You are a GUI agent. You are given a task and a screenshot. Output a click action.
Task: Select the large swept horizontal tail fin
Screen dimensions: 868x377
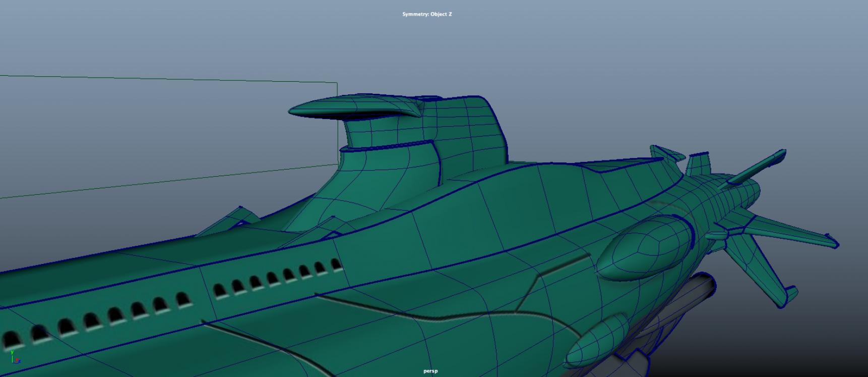pyautogui.click(x=786, y=232)
